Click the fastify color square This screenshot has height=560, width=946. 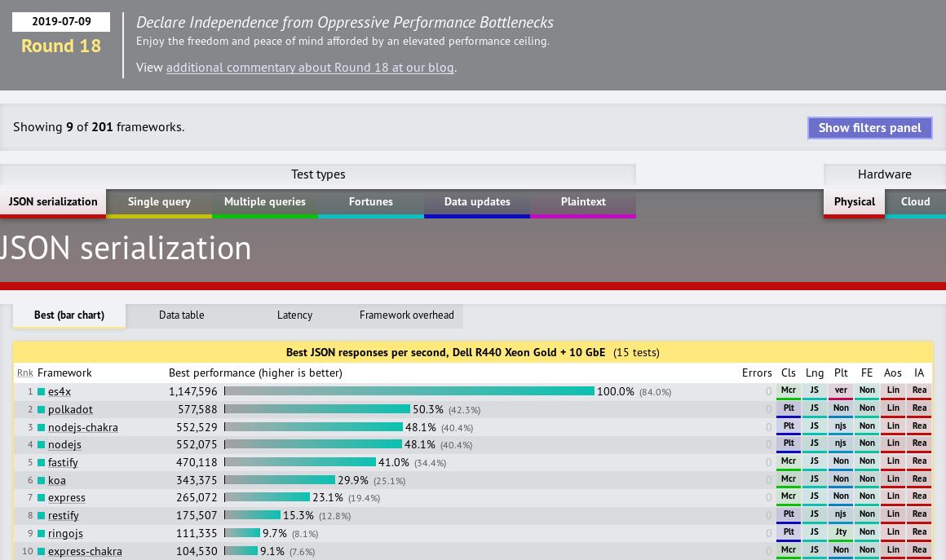42,462
